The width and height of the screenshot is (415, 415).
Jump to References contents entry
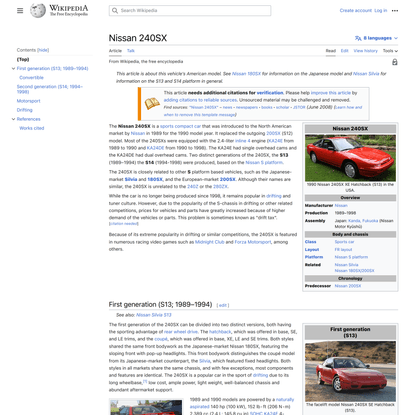(x=28, y=119)
